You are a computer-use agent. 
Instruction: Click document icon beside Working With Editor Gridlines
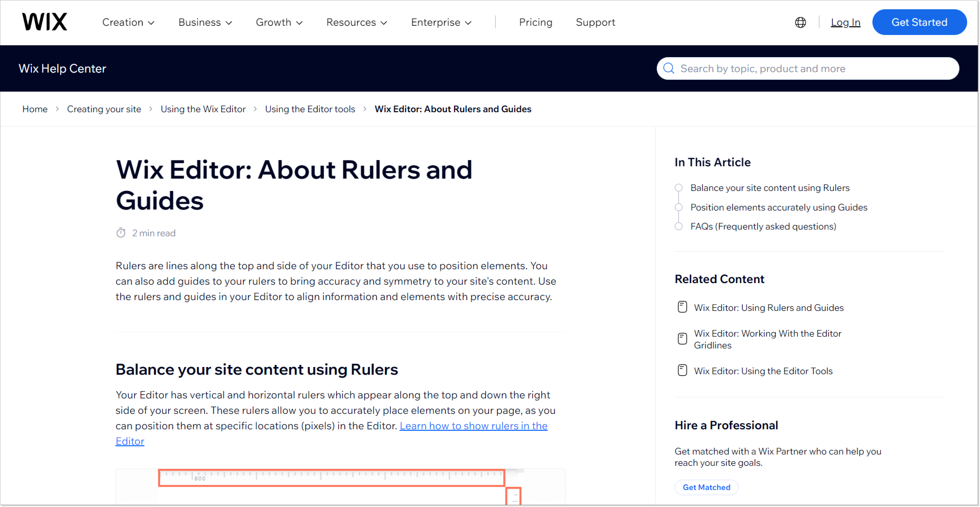coord(682,338)
